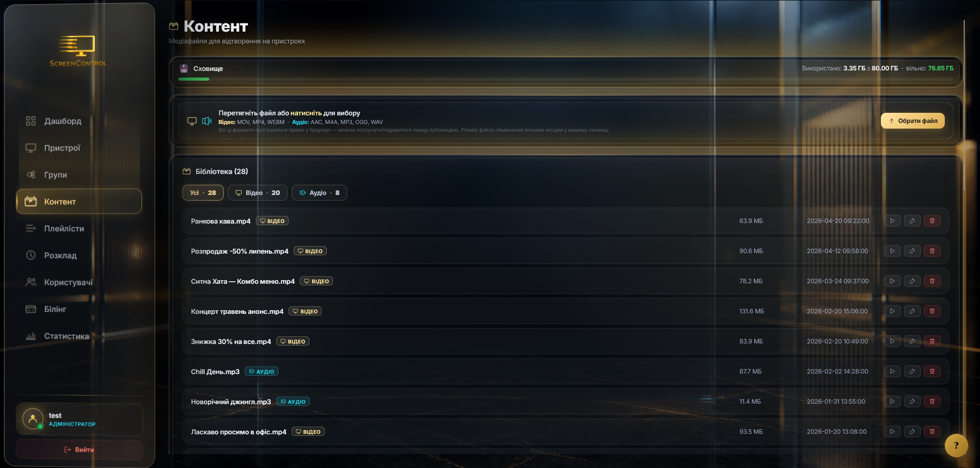Edit Концерт травень анонс.mp4 with pencil icon
Screen dimensions: 980x468
coord(912,311)
